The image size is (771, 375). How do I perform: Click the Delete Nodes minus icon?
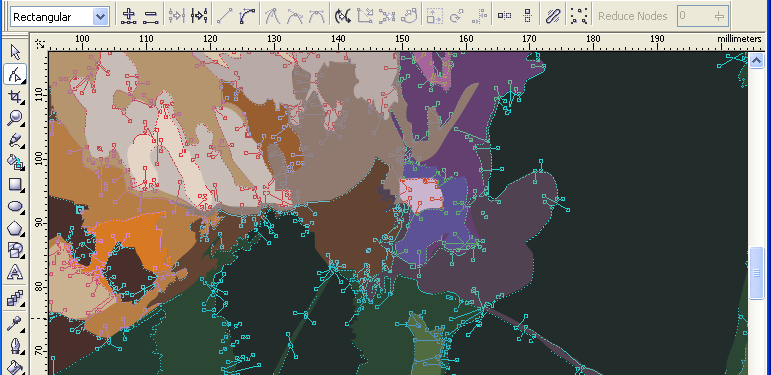149,16
